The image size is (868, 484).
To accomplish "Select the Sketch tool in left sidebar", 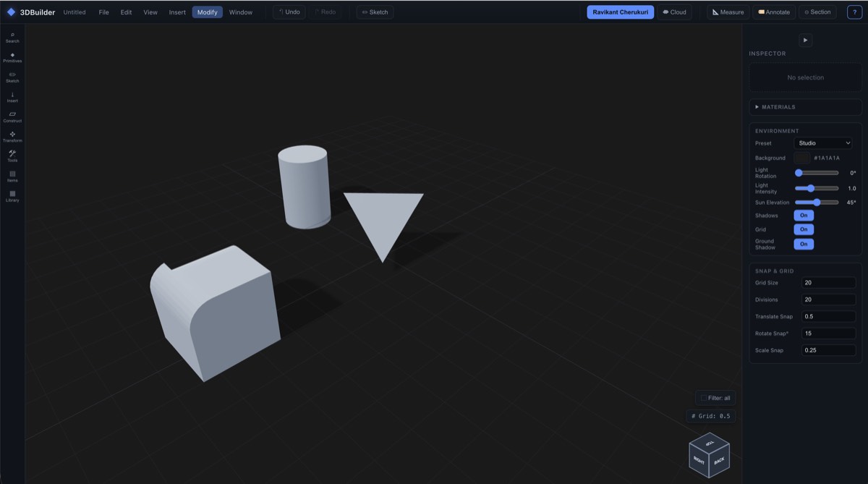I will [12, 77].
